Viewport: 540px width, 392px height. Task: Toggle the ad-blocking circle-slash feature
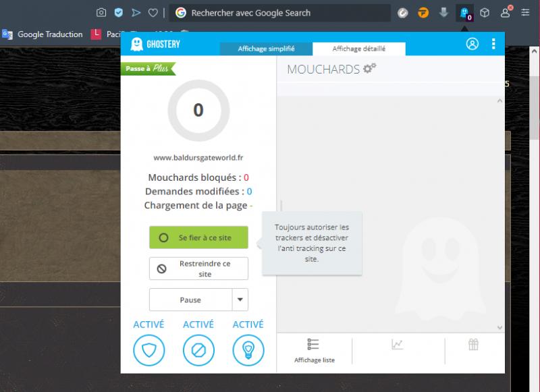(198, 350)
